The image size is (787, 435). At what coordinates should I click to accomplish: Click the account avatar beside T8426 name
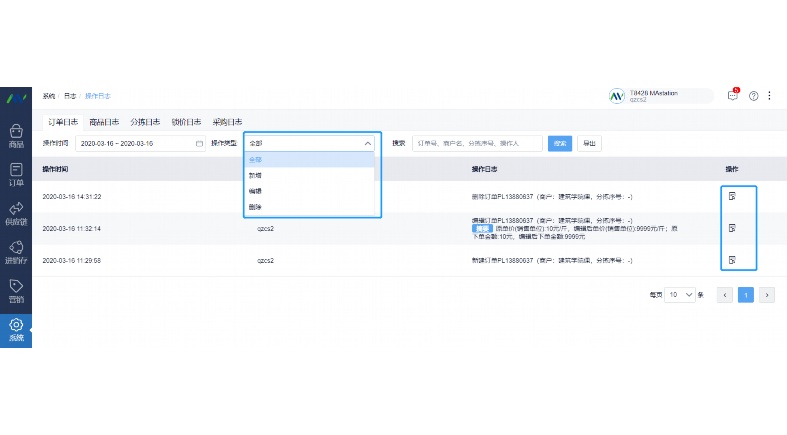click(x=616, y=96)
